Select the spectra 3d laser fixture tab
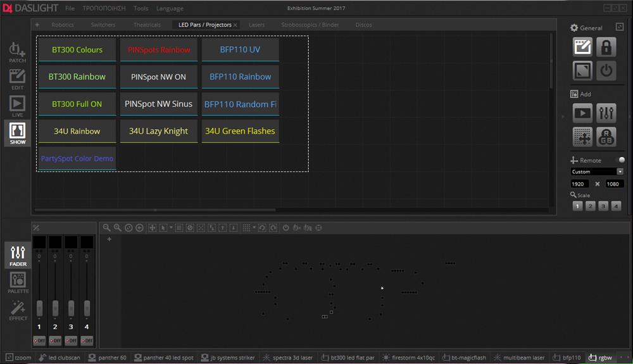 click(288, 358)
